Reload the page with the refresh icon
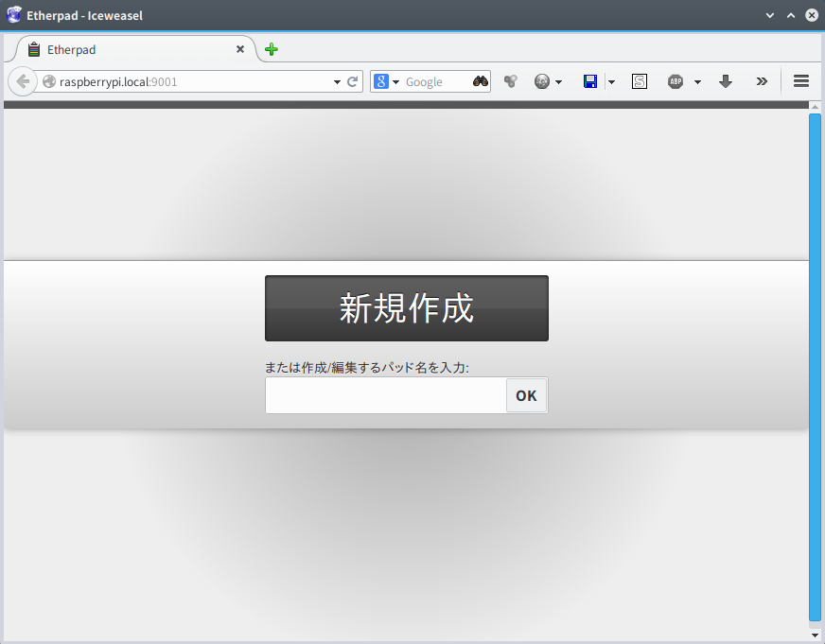Viewport: 825px width, 644px height. 353,81
